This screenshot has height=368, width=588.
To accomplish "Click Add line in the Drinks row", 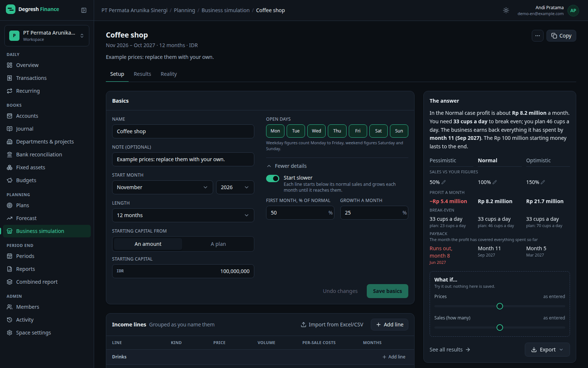I will (394, 357).
